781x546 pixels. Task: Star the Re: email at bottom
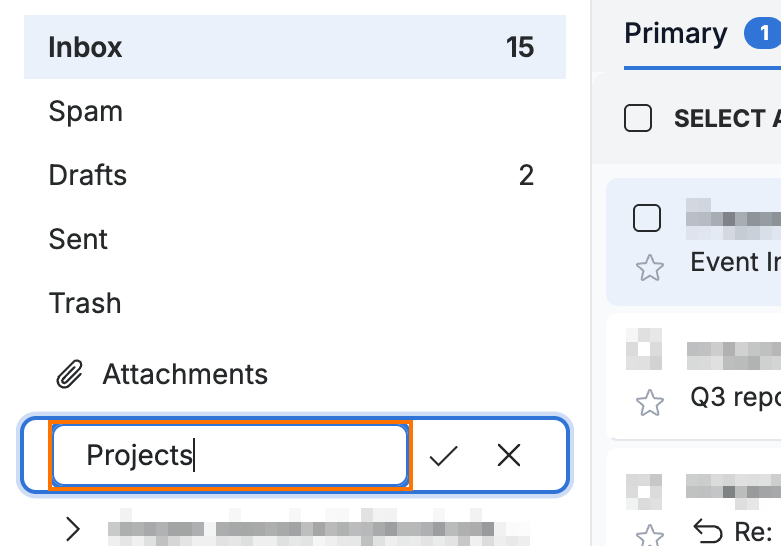[650, 536]
